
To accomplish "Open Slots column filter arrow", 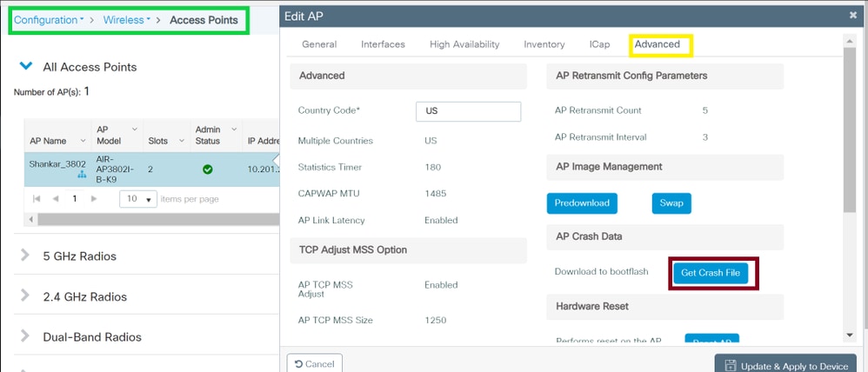I will tap(182, 141).
